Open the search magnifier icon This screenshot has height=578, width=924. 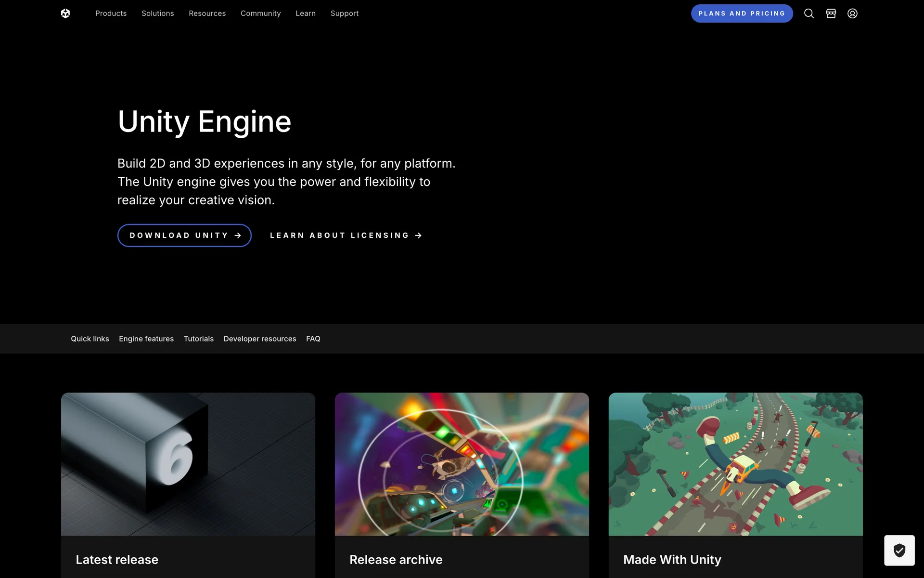click(809, 13)
